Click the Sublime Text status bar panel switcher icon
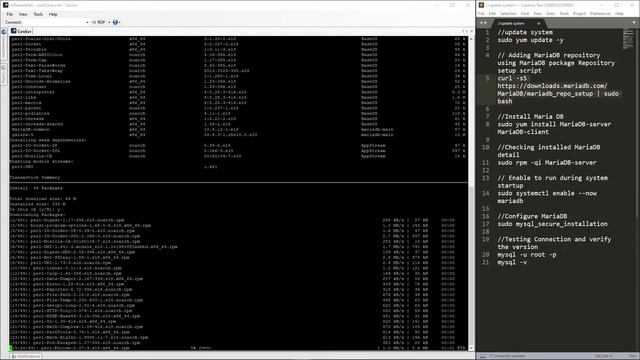Image resolution: width=640 pixels, height=360 pixels. (x=482, y=356)
